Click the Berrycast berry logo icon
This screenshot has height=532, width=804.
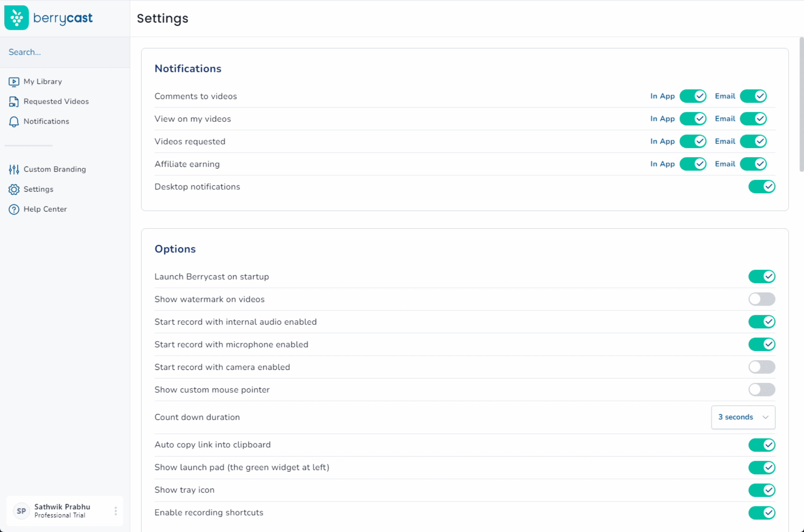[x=16, y=18]
